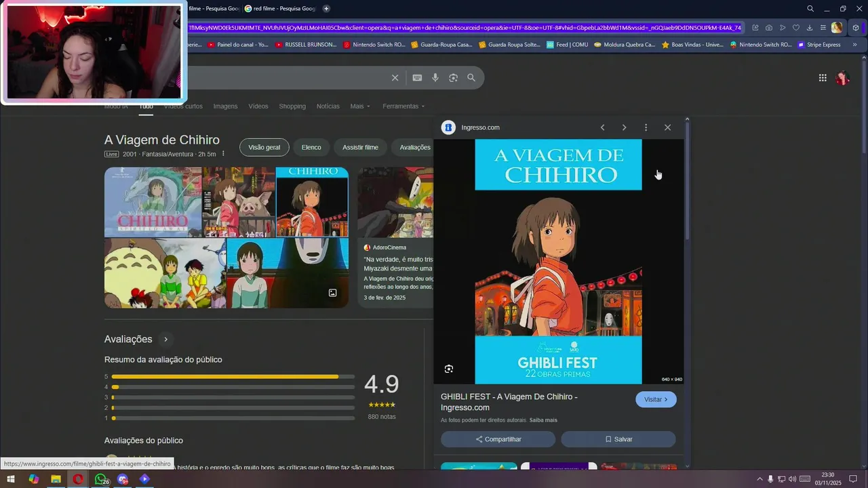Open the Boas Vindas bookmark
The height and width of the screenshot is (488, 868).
(x=692, y=45)
